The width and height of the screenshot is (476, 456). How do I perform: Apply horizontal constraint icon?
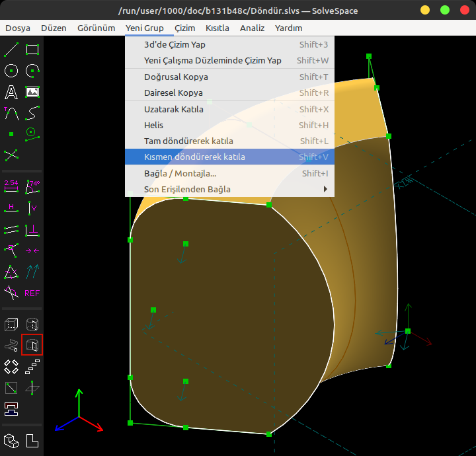[11, 208]
